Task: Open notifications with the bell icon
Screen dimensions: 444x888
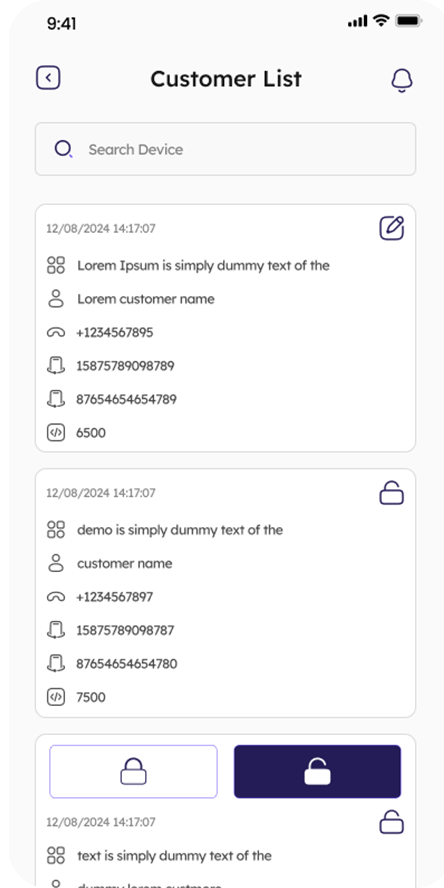Action: click(402, 80)
